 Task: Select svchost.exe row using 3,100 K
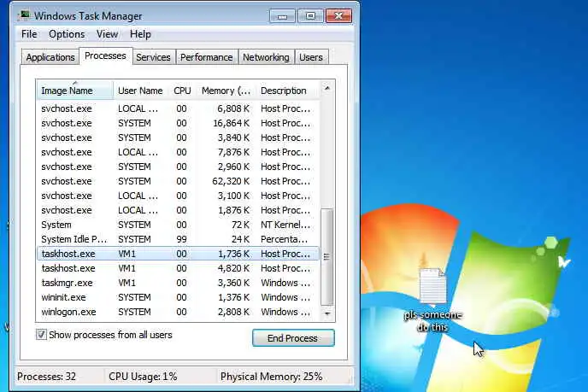point(178,196)
